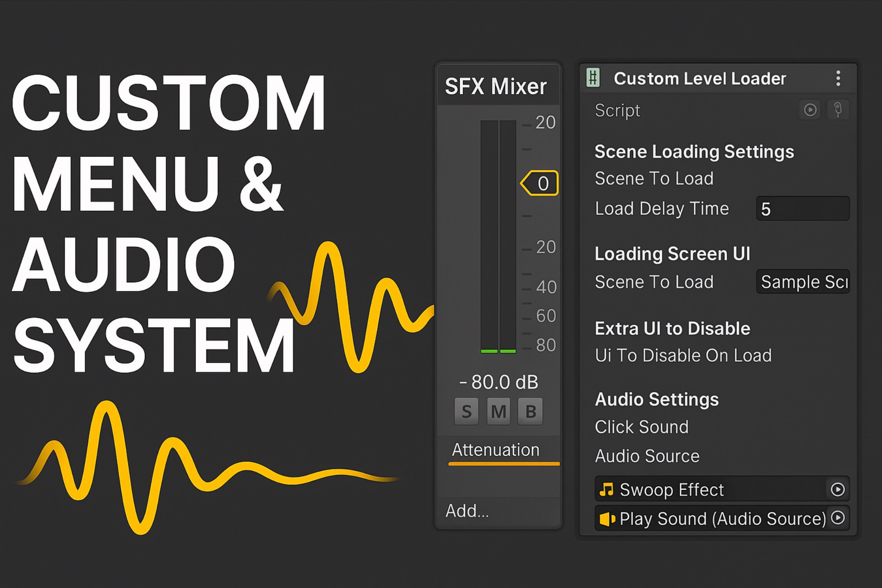Open the Custom Level Loader kebab menu

point(838,78)
